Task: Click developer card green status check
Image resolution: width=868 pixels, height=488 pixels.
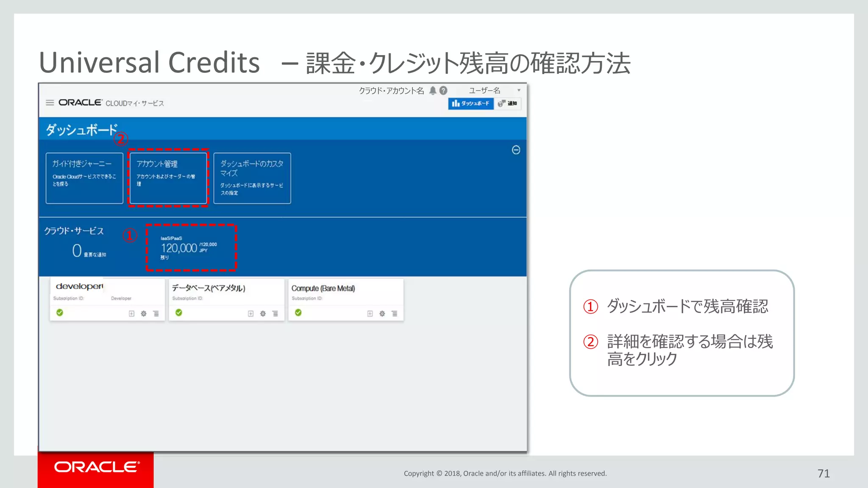Action: (60, 313)
